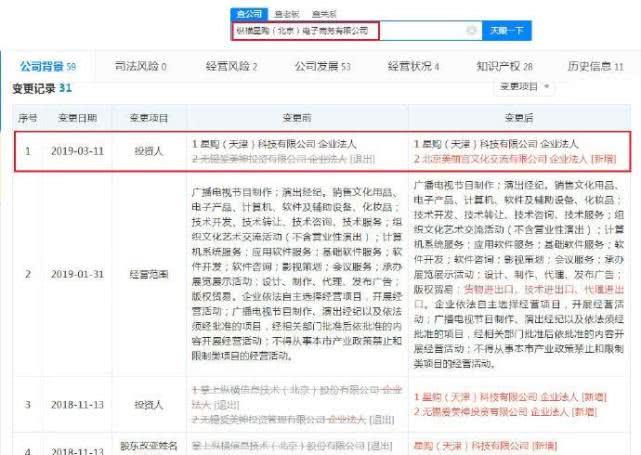The width and height of the screenshot is (641, 455).
Task: Click the 变更后 column header
Action: [519, 118]
